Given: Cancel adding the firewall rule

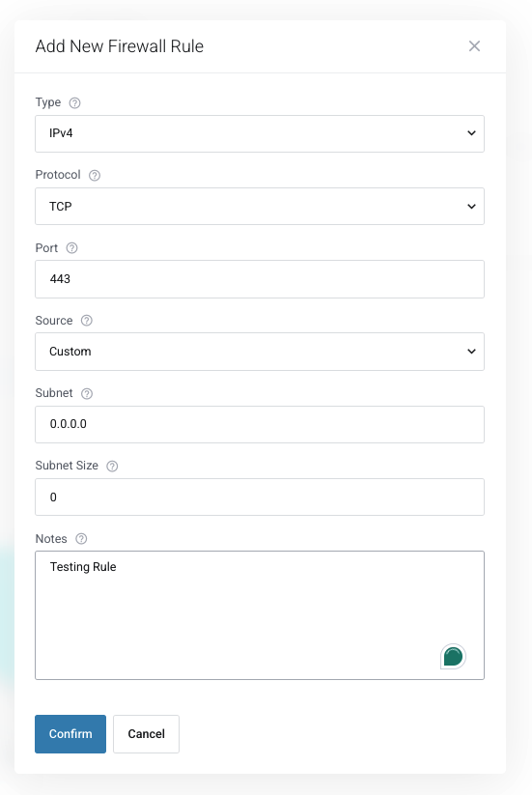Looking at the screenshot, I should pyautogui.click(x=146, y=733).
